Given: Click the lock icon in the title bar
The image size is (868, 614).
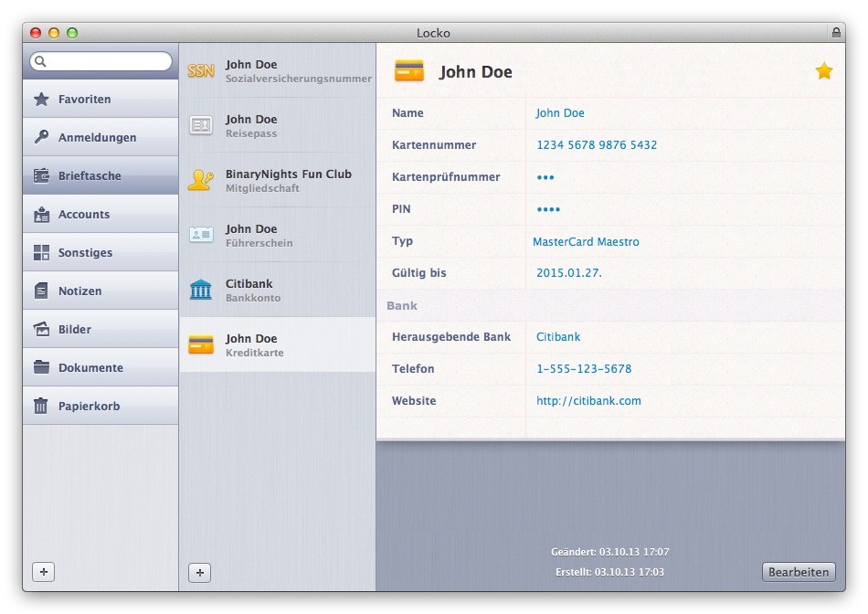Looking at the screenshot, I should click(835, 33).
